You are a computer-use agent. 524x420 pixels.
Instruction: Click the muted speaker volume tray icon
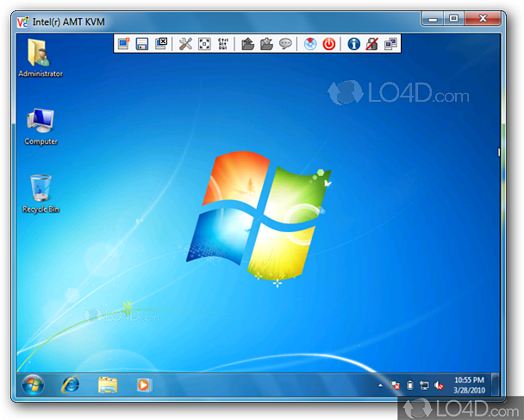click(439, 386)
